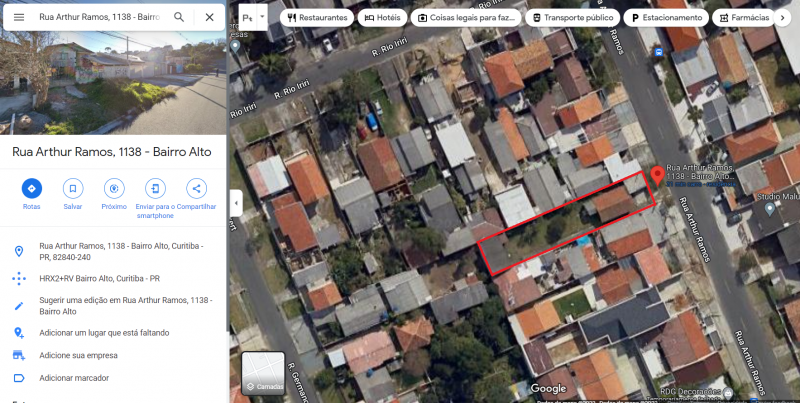Collapse the side panel arrow
The image size is (800, 403).
236,203
